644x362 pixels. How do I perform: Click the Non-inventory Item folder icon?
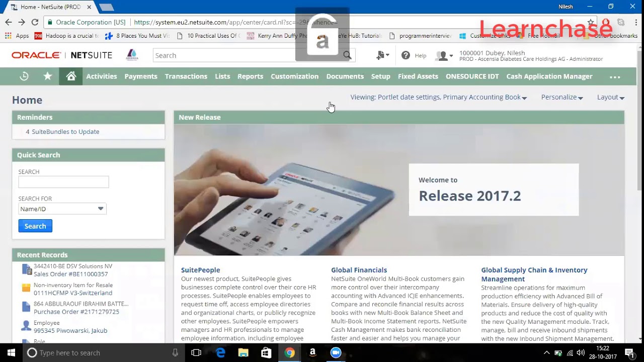[x=26, y=288]
